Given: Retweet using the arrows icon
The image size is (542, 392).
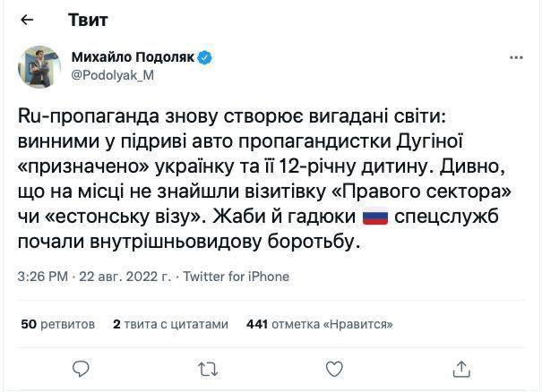Looking at the screenshot, I should coord(207,368).
